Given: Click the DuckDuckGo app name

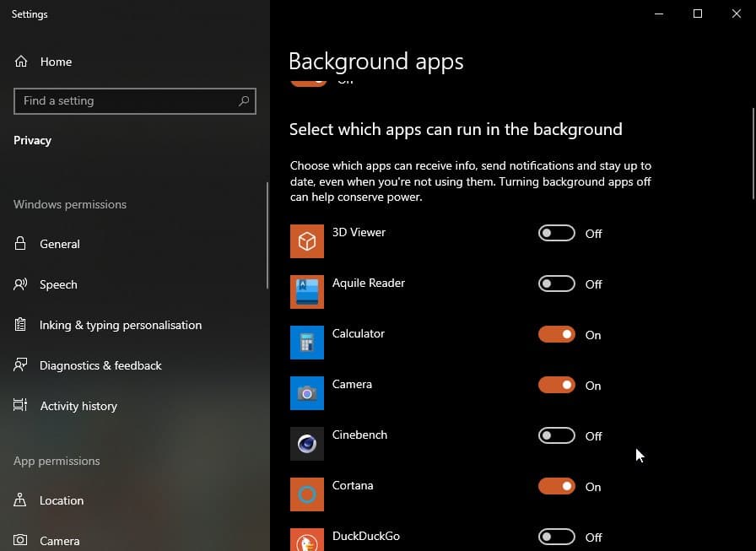Looking at the screenshot, I should [x=366, y=536].
